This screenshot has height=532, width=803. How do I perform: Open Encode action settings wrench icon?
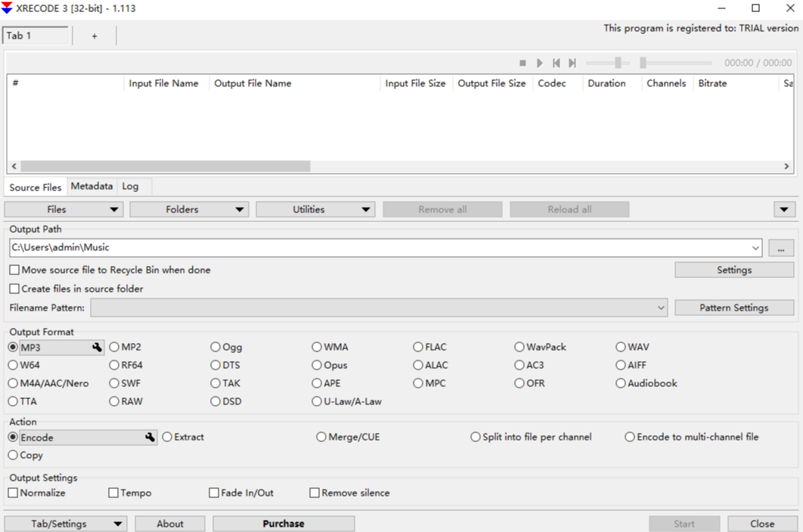150,438
